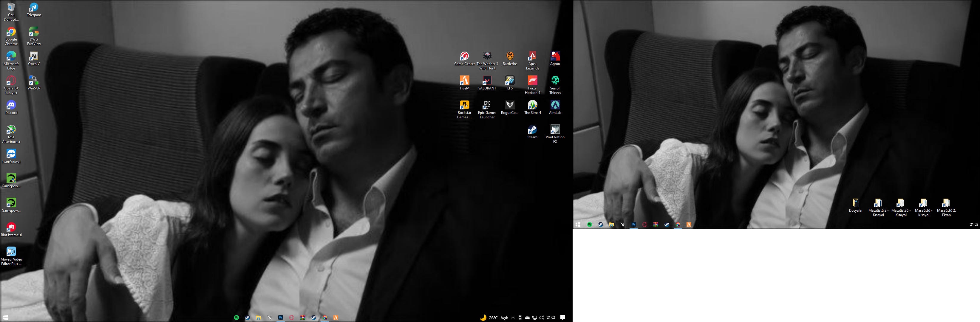980x322 pixels.
Task: Expand the hidden system tray icons chevron
Action: (513, 318)
